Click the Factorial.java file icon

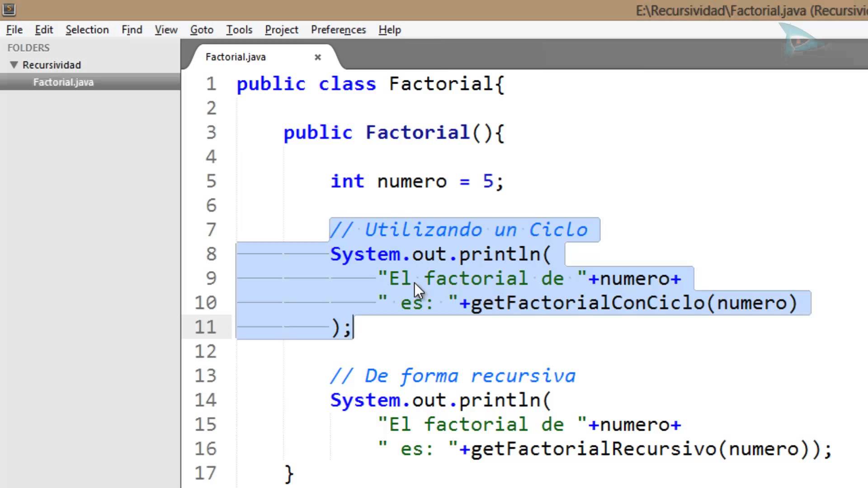tap(63, 82)
